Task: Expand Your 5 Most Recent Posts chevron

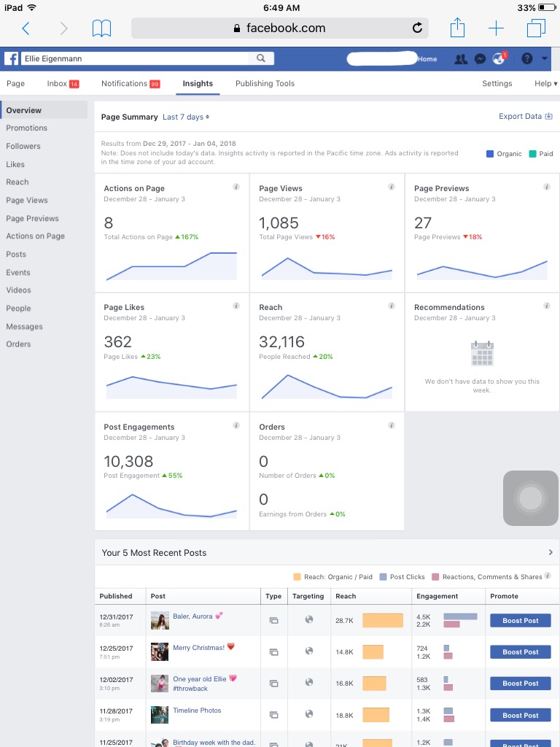Action: pyautogui.click(x=551, y=553)
